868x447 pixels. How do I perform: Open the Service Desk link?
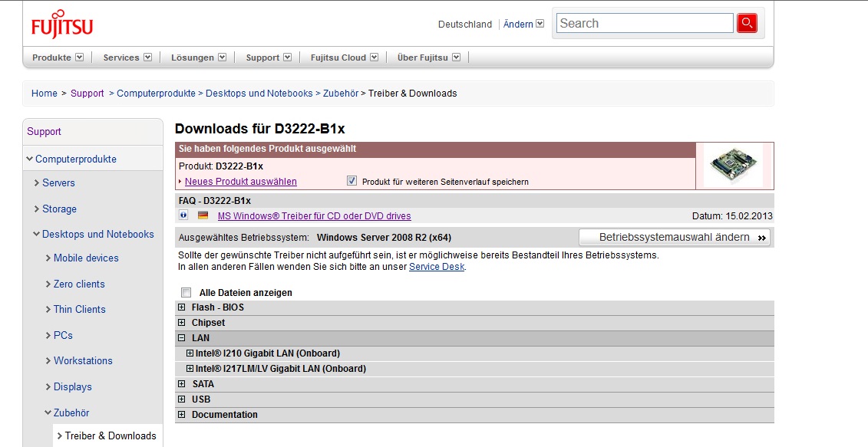coord(437,267)
